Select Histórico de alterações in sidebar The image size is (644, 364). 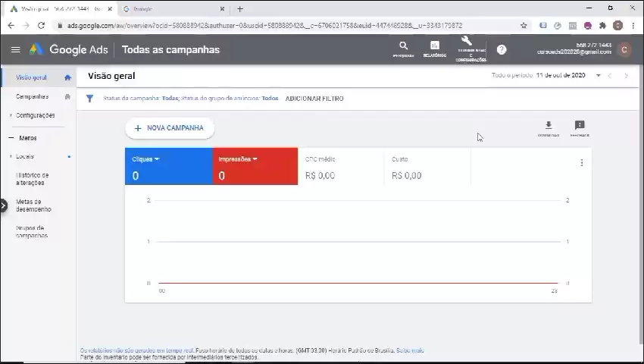tap(33, 179)
